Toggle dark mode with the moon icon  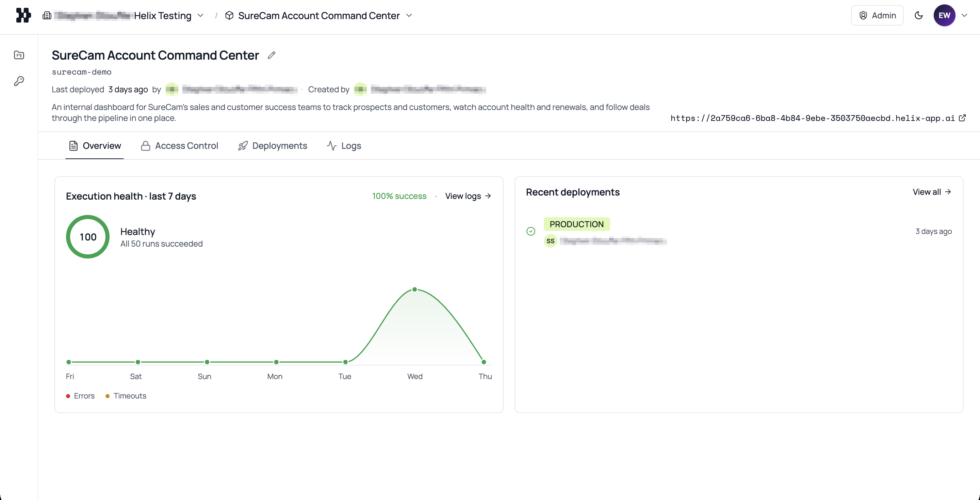tap(919, 16)
